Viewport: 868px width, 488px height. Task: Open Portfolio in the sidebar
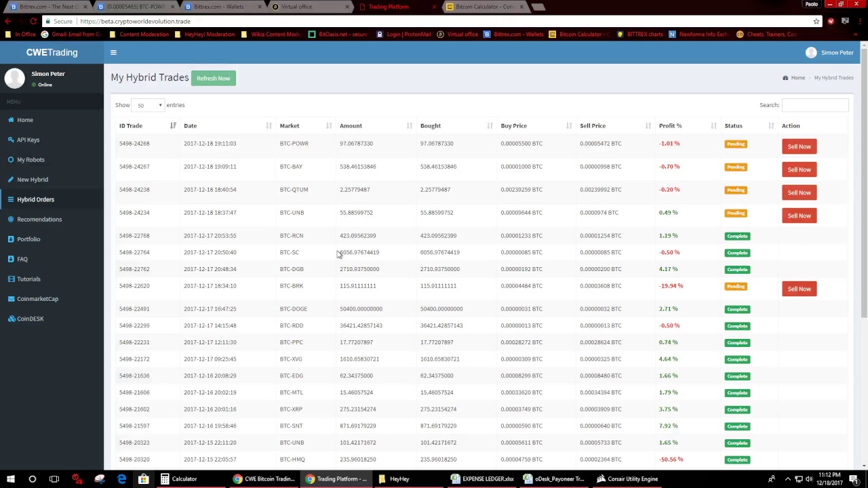click(28, 239)
